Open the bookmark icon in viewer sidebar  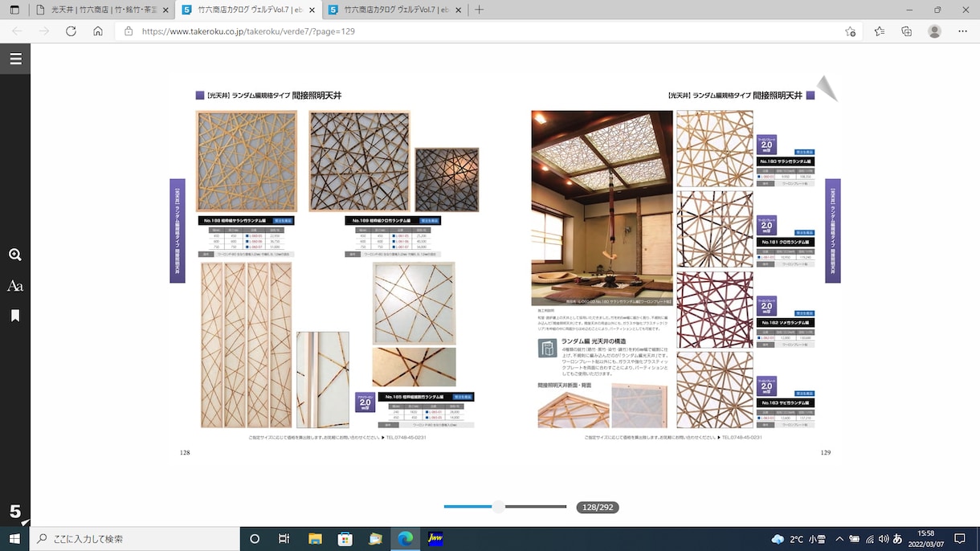[15, 316]
